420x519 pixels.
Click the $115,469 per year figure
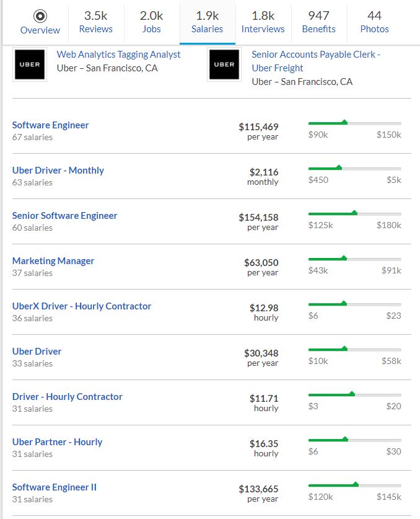click(x=258, y=131)
